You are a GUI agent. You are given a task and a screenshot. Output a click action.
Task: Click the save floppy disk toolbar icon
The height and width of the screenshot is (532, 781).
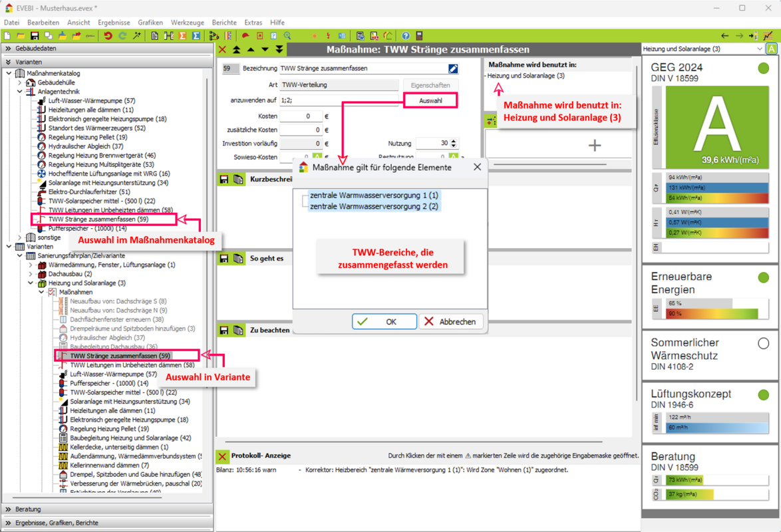tap(35, 36)
